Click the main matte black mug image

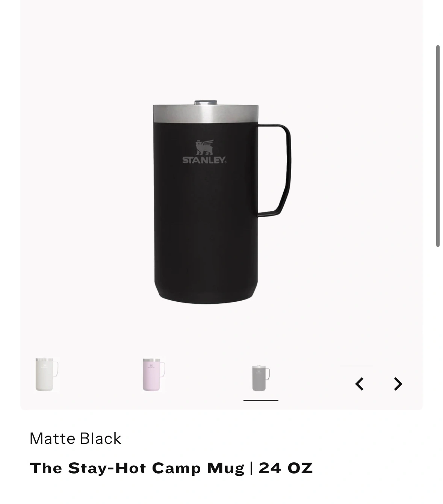221,202
